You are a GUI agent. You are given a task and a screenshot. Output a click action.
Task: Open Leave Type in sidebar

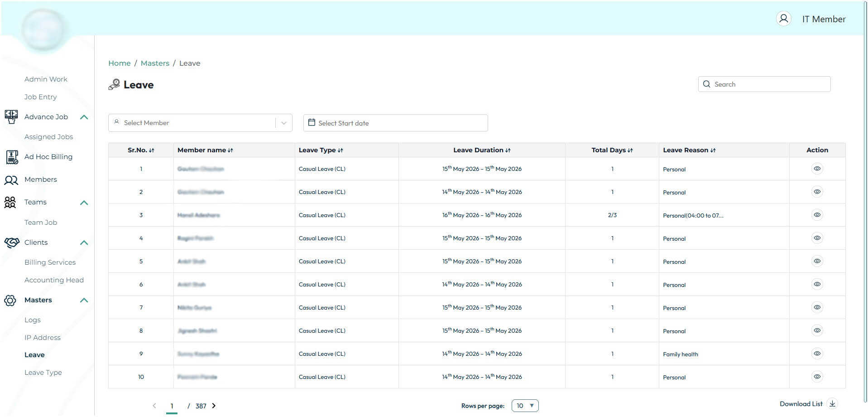tap(43, 373)
